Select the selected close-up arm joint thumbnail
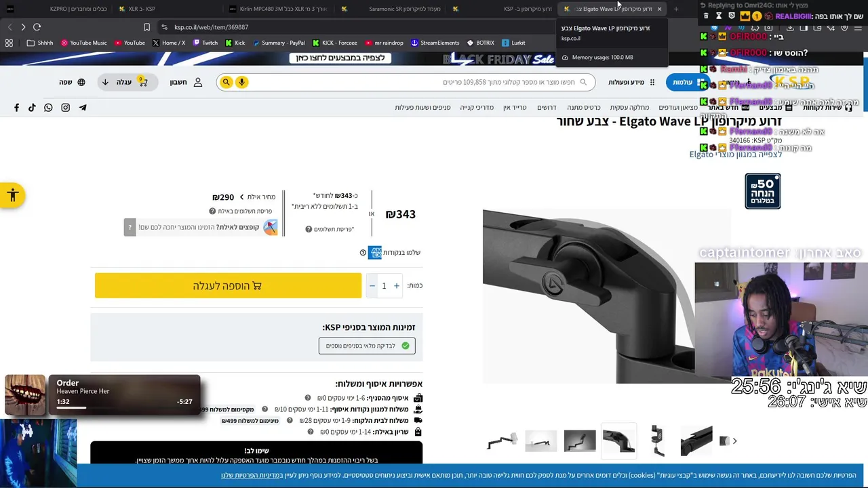Image resolution: width=868 pixels, height=488 pixels. tap(619, 441)
